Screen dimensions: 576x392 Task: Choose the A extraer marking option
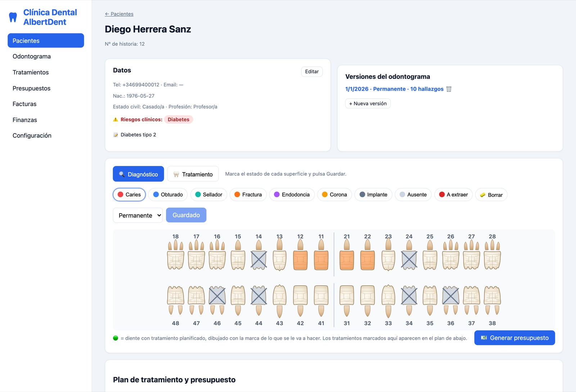(454, 195)
